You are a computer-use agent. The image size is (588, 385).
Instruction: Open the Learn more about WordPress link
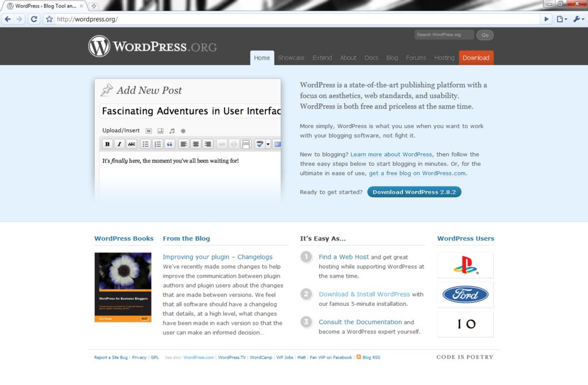point(390,154)
